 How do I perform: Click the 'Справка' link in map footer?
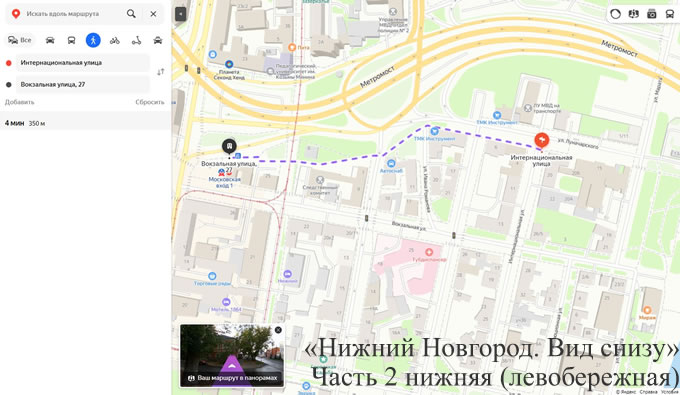pos(648,392)
